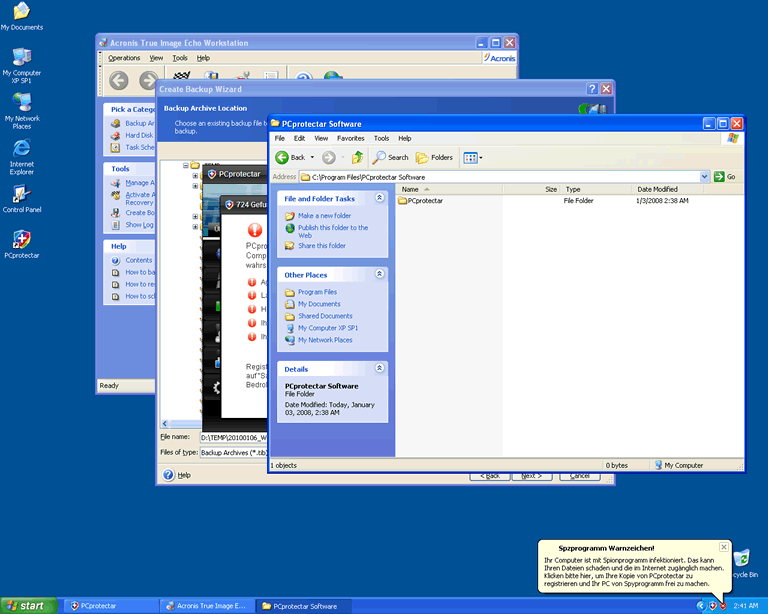Collapse the Other Places section
Screen dimensions: 768x614
[x=380, y=274]
